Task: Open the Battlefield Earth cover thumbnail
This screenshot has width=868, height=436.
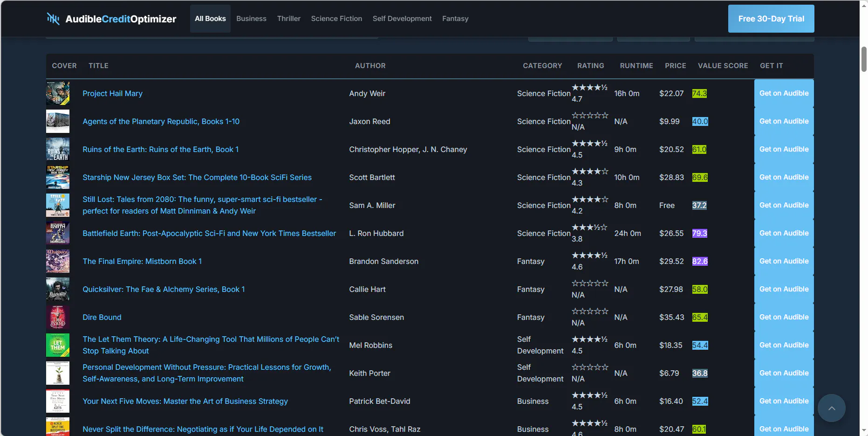Action: 58,233
